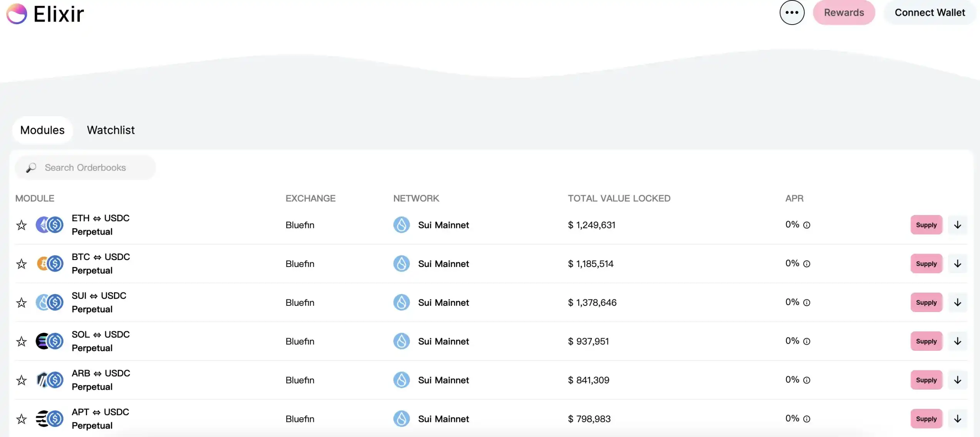Click the Elixir logo icon
This screenshot has height=437, width=980.
[x=17, y=14]
